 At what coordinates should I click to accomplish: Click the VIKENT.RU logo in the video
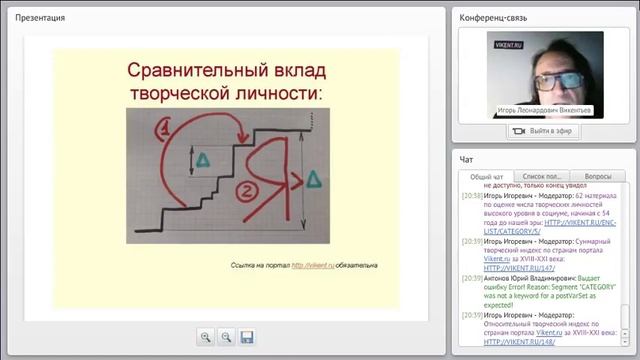[509, 45]
